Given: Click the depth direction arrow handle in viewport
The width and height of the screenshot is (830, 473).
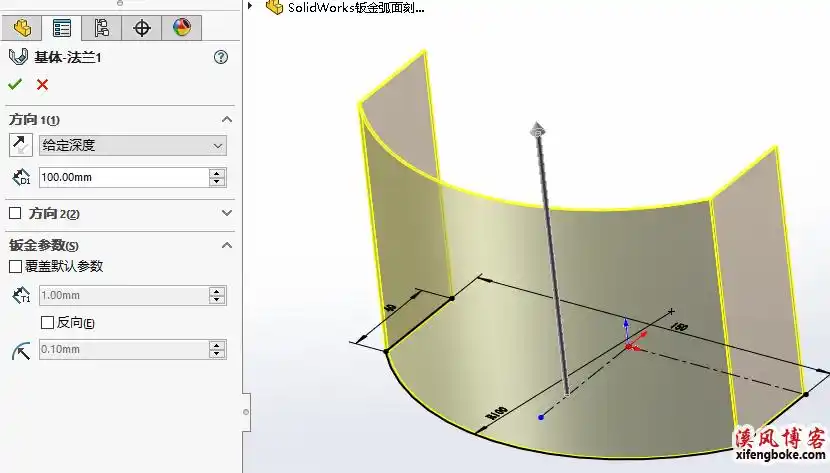Looking at the screenshot, I should click(537, 129).
